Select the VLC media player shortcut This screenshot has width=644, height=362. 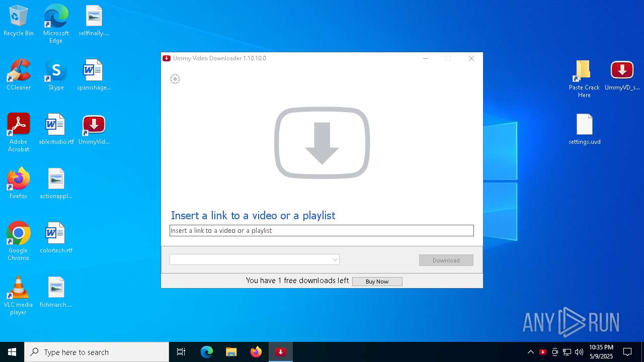pos(19,296)
